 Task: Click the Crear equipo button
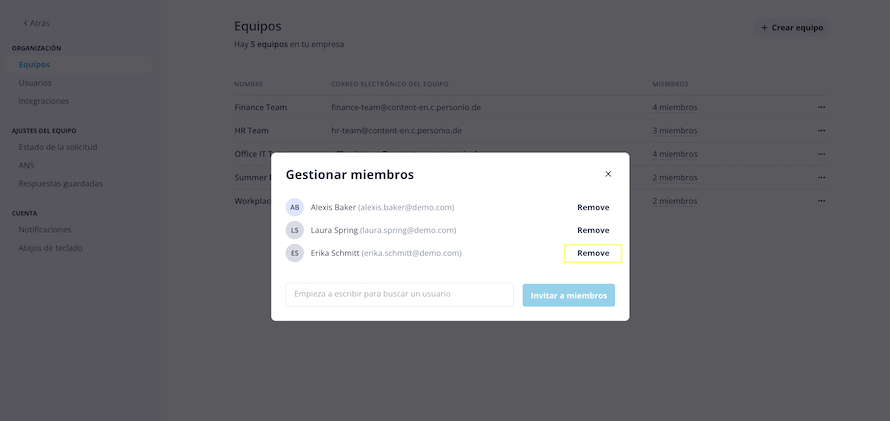point(792,28)
